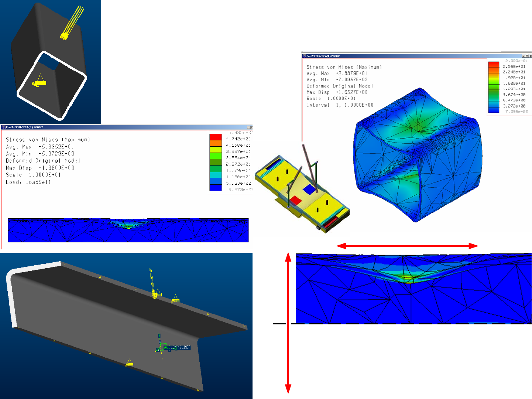Click the Max Disp +1.3800E+00 line
The width and height of the screenshot is (532, 399).
pyautogui.click(x=40, y=168)
